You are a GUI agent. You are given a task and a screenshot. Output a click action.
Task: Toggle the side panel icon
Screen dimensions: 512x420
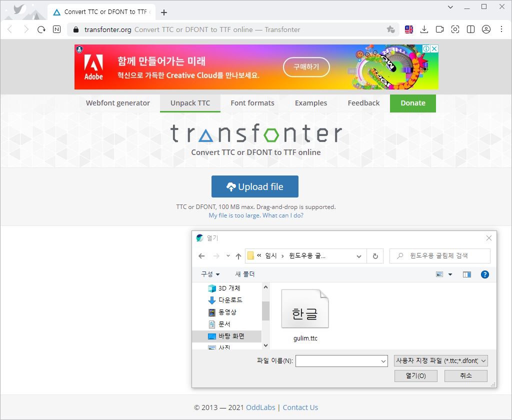[x=470, y=29]
